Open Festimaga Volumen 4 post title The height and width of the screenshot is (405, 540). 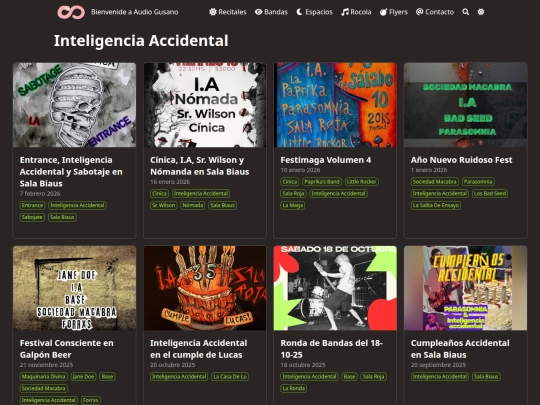click(x=326, y=160)
